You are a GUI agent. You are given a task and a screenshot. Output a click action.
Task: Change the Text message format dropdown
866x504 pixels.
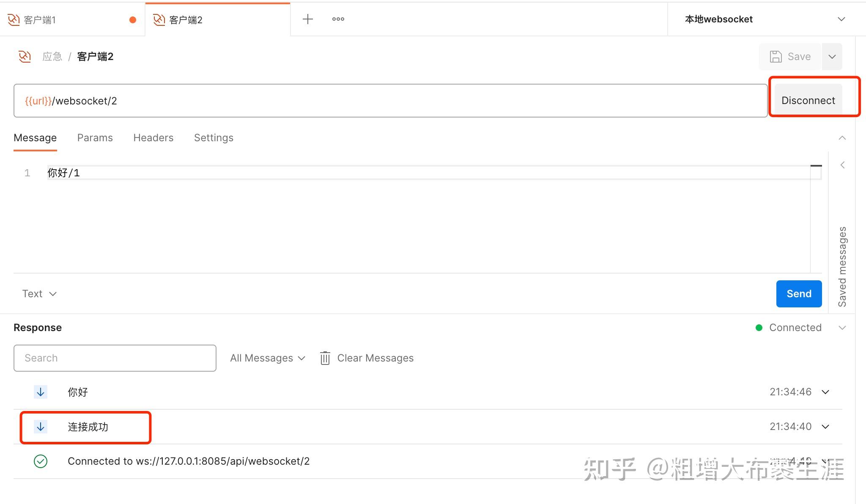pos(39,294)
